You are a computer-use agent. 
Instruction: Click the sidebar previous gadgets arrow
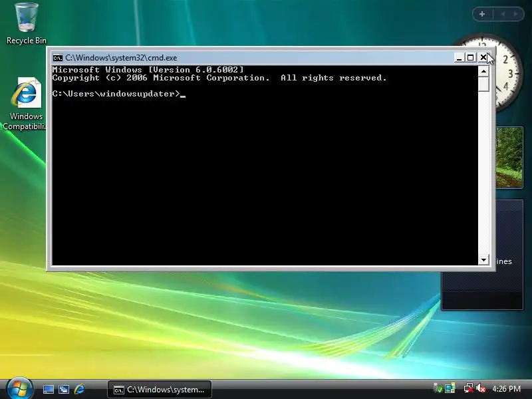pos(503,14)
